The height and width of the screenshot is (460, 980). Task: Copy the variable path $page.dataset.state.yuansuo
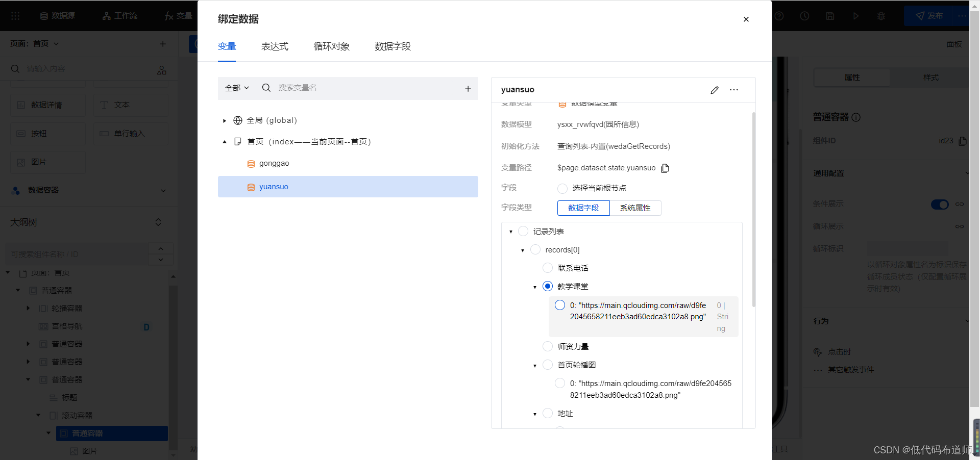pyautogui.click(x=665, y=168)
